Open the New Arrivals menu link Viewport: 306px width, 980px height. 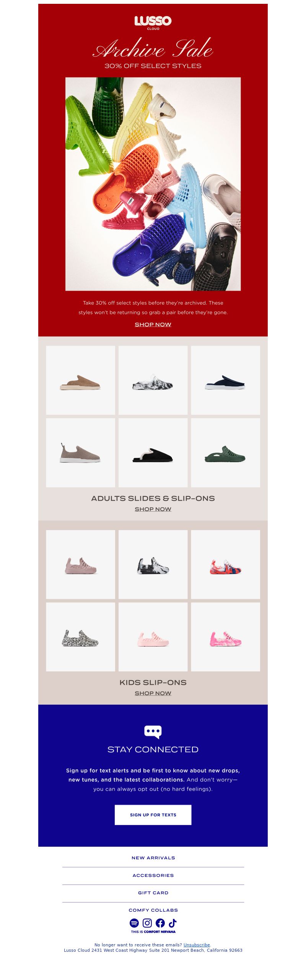click(153, 857)
